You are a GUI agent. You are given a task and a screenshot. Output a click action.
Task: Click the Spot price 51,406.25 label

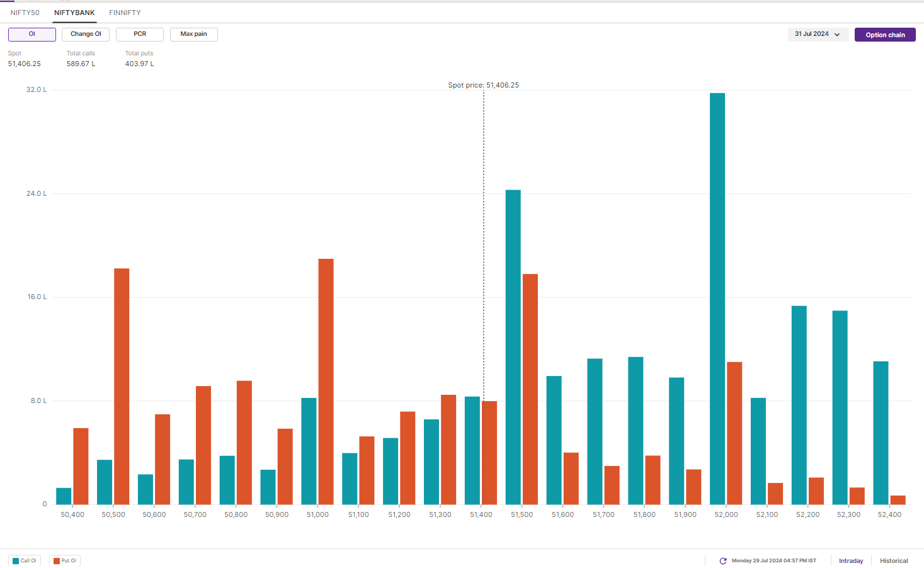pyautogui.click(x=484, y=85)
